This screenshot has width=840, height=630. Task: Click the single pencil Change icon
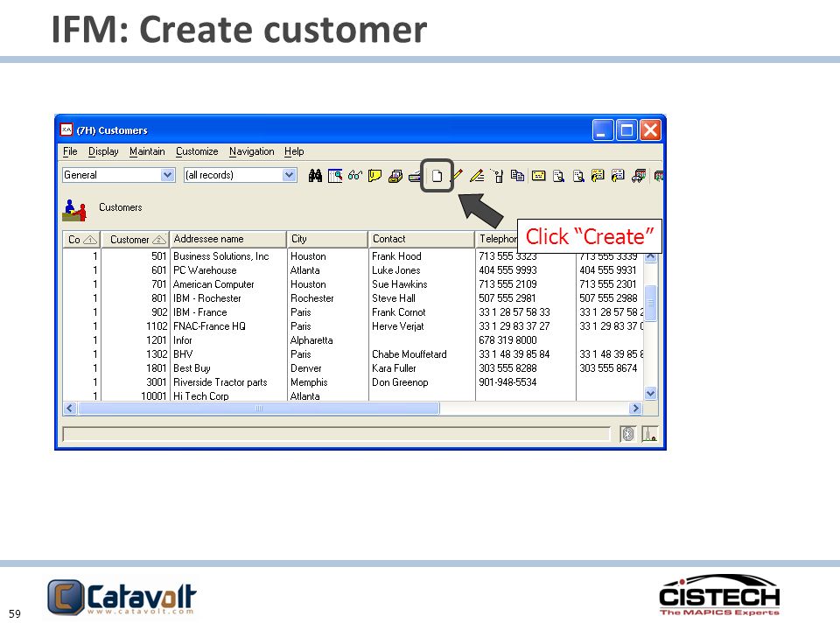457,175
